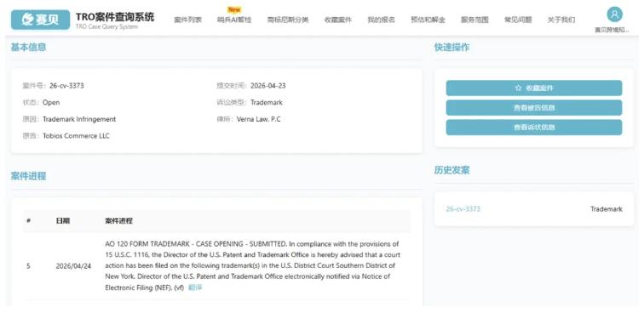Click the law firm name Verna Law, P.C
This screenshot has width=644, height=313.
(x=259, y=119)
